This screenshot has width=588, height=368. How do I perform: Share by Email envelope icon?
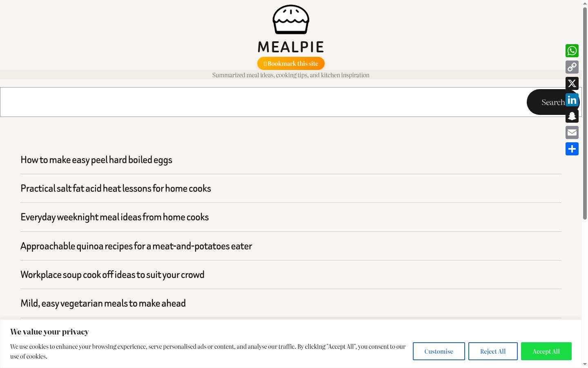tap(572, 132)
